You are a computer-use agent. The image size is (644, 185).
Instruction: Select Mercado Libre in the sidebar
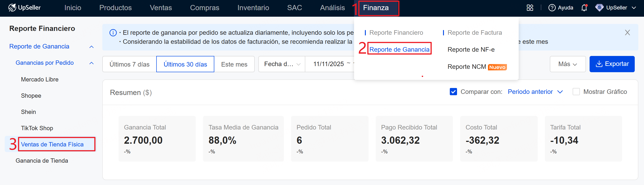click(40, 79)
